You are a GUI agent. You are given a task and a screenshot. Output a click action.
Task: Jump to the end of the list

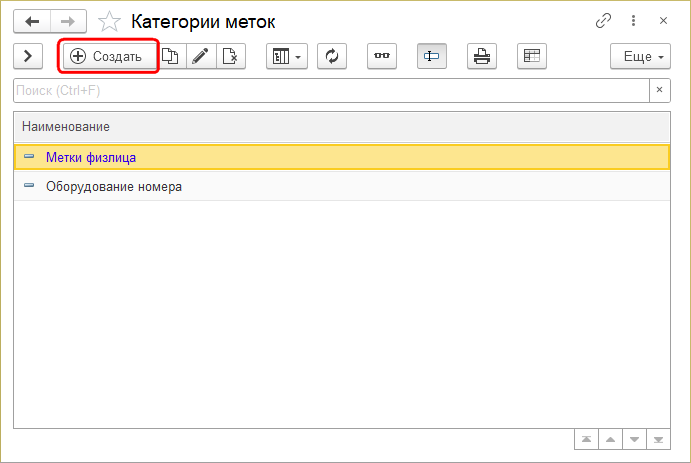658,439
